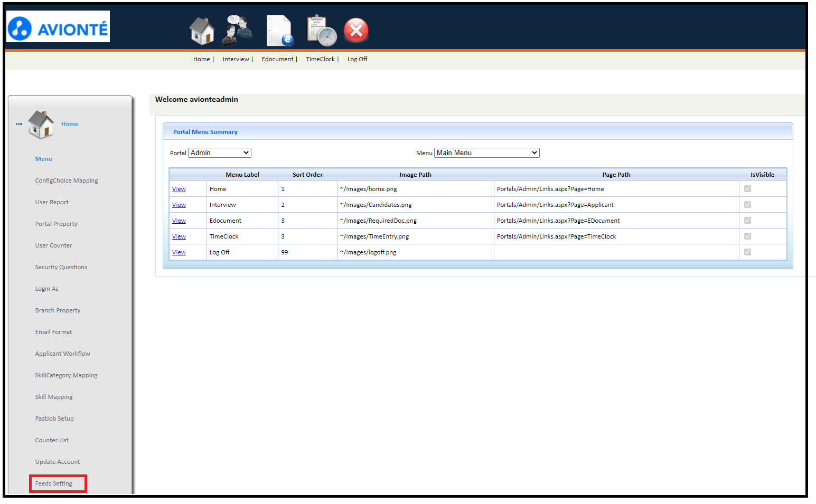Image resolution: width=816 pixels, height=504 pixels.
Task: Click the ~/Images/home.png cell
Action: (x=415, y=189)
